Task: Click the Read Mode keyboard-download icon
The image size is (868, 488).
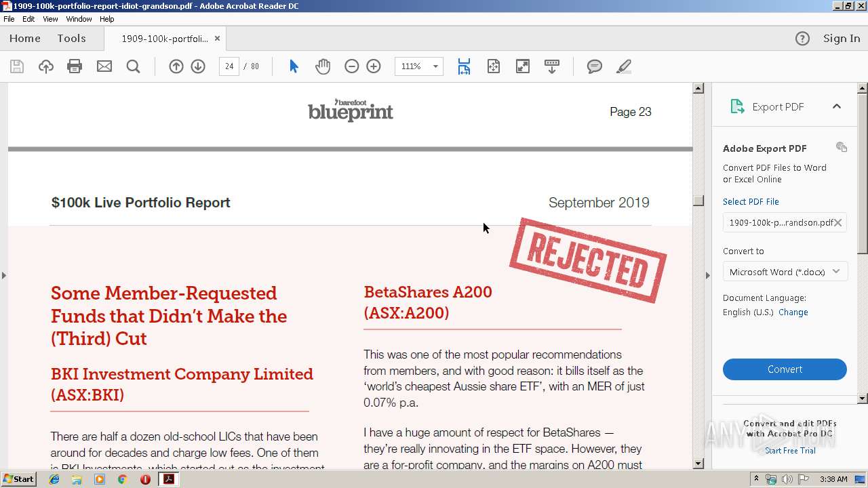Action: 552,66
